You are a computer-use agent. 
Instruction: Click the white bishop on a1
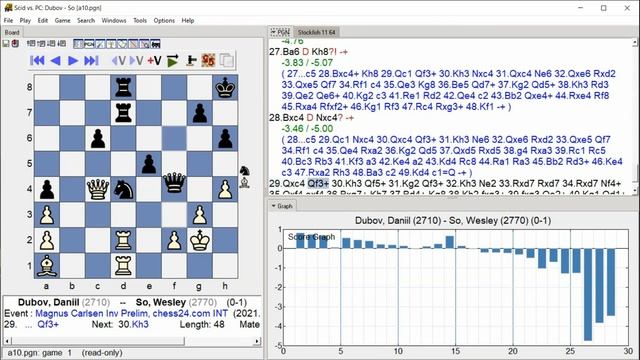click(x=47, y=265)
